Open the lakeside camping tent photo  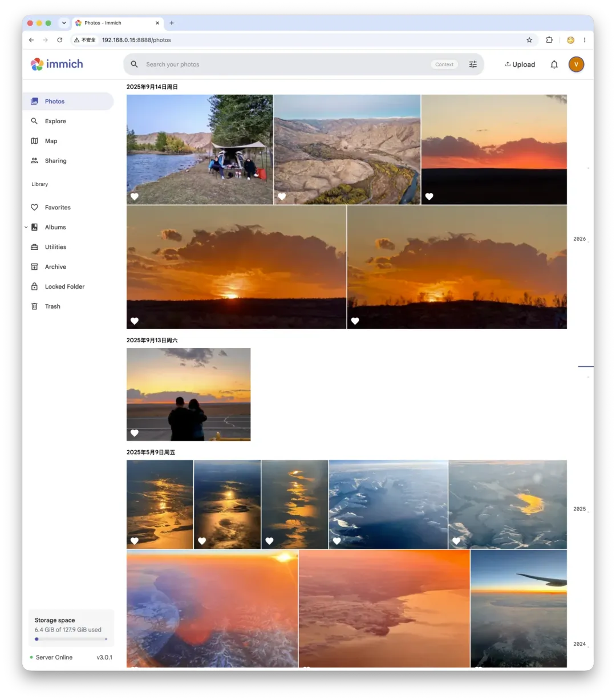coord(200,149)
